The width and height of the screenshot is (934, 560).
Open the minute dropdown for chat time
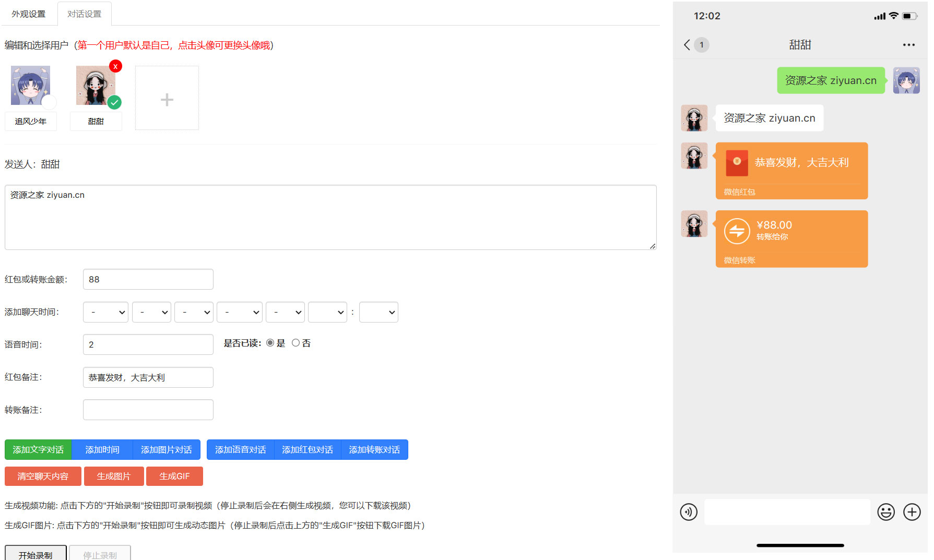pyautogui.click(x=379, y=312)
